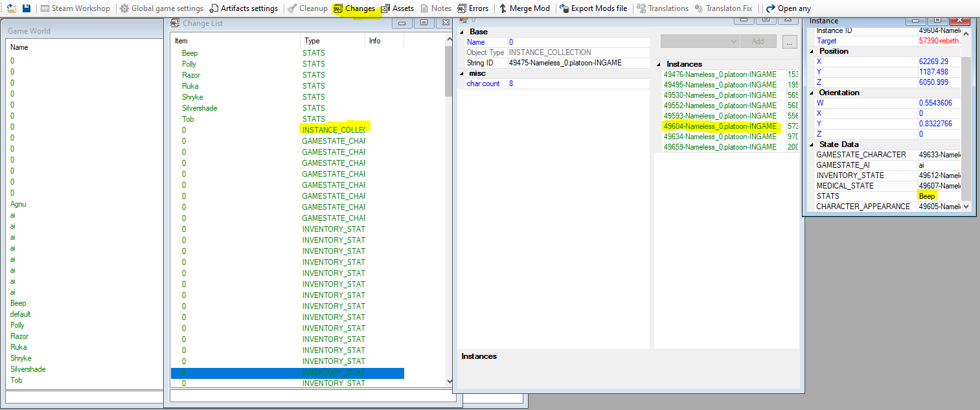Click the Target value 57390-rebirth

939,41
